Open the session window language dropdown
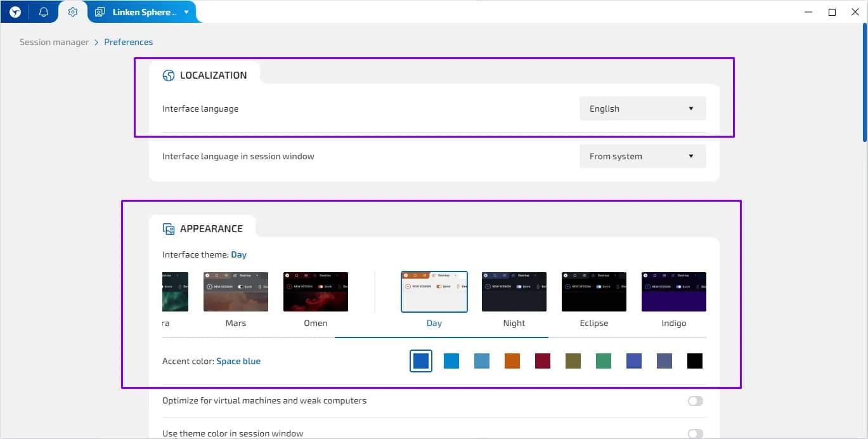The image size is (868, 439). [x=643, y=156]
